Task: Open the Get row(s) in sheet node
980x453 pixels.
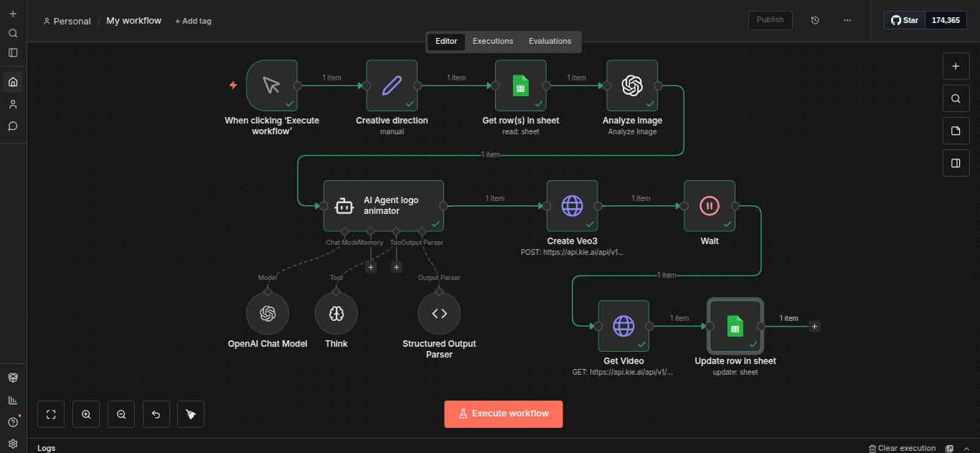Action: 521,85
